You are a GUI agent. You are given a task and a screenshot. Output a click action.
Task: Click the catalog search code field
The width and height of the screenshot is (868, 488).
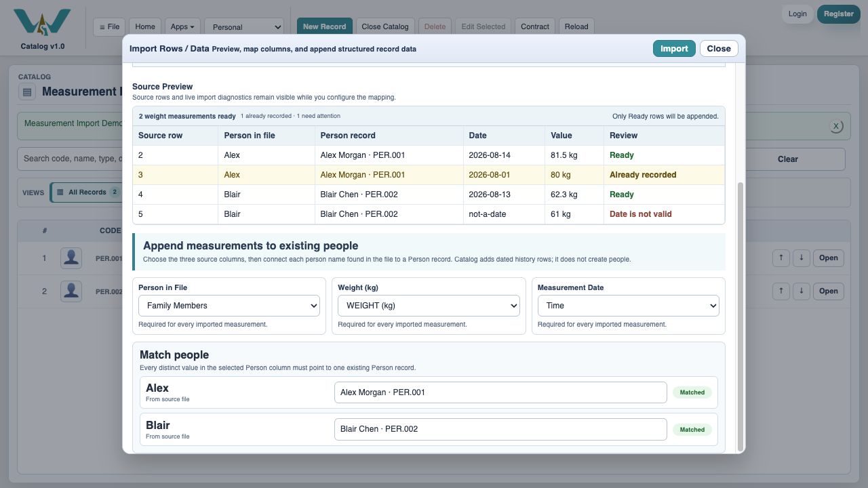coord(70,159)
